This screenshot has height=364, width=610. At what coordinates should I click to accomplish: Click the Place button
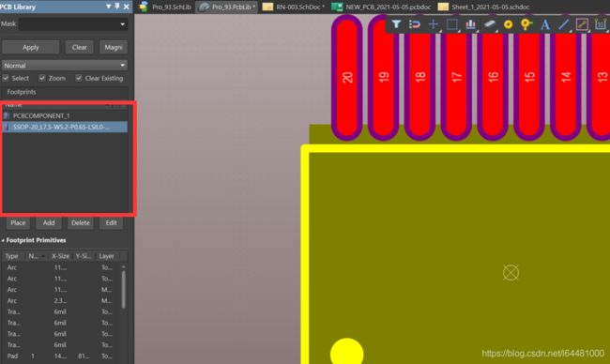(18, 223)
